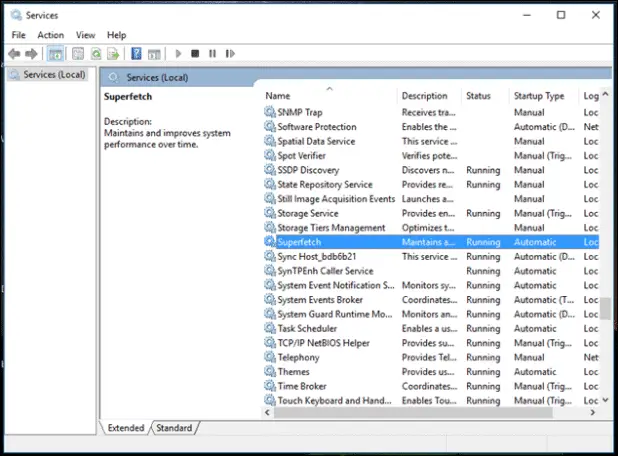Click the vertical scrollbar down arrow
618x456 pixels.
[x=606, y=400]
